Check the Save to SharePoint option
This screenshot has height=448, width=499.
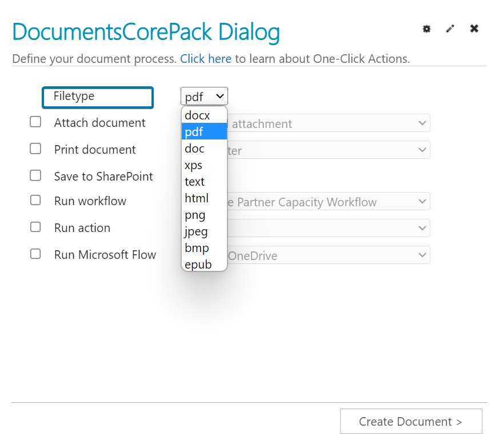(x=35, y=175)
